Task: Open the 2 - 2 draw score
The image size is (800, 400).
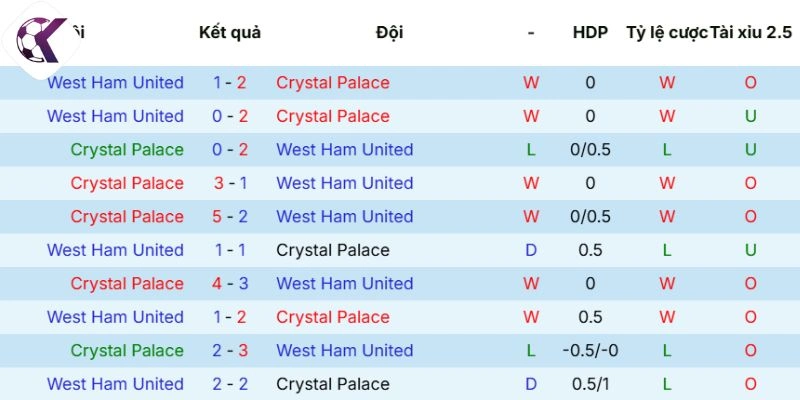Action: pyautogui.click(x=230, y=384)
